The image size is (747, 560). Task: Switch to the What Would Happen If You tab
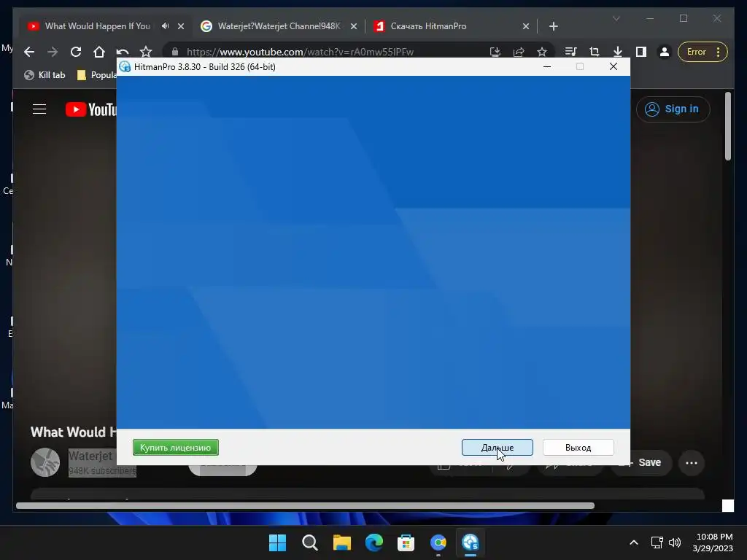pos(97,26)
